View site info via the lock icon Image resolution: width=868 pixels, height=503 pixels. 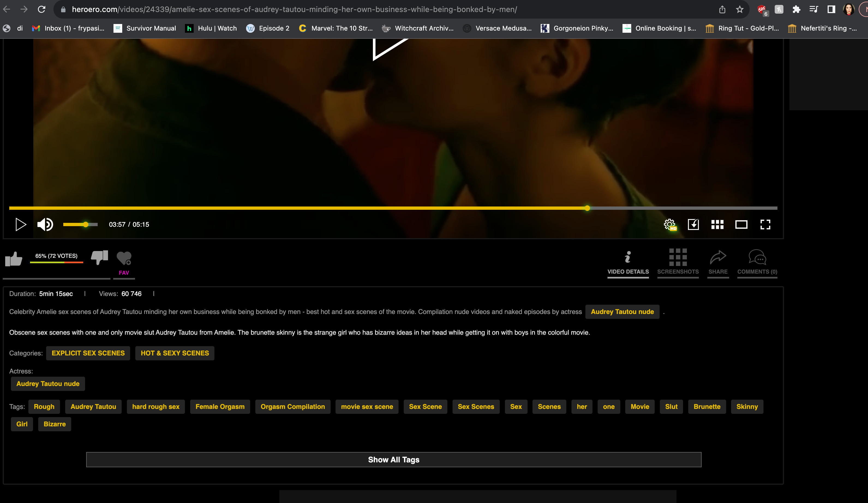tap(63, 10)
